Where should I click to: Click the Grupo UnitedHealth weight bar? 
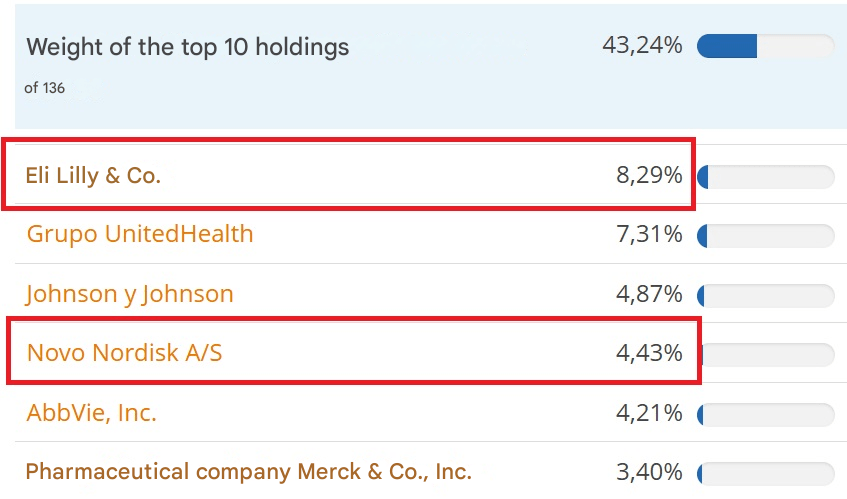(x=765, y=236)
